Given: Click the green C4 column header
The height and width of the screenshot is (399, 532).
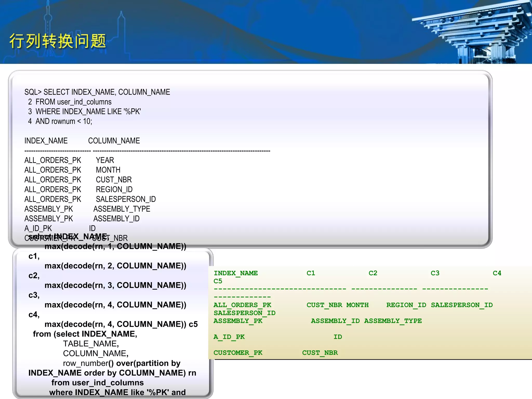Looking at the screenshot, I should 497,273.
